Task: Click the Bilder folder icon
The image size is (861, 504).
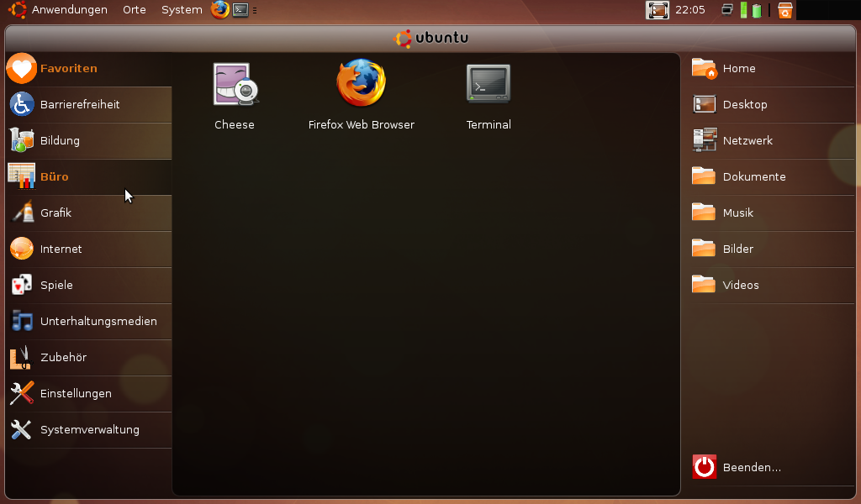Action: coord(704,249)
